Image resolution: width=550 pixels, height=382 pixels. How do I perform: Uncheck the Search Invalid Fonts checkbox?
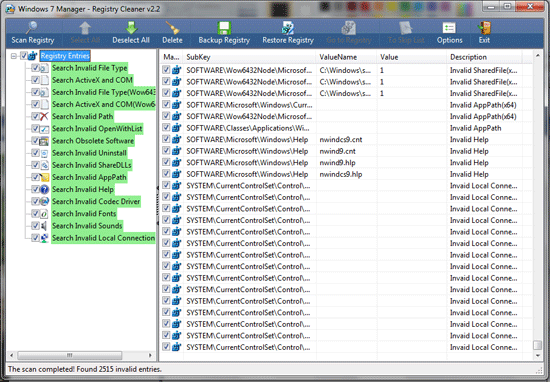(35, 213)
